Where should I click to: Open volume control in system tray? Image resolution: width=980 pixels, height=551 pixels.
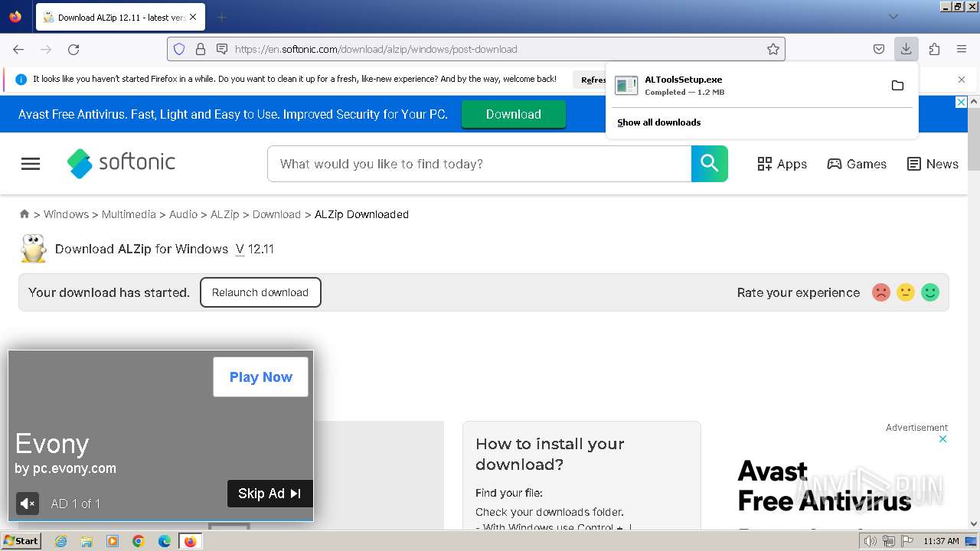870,541
